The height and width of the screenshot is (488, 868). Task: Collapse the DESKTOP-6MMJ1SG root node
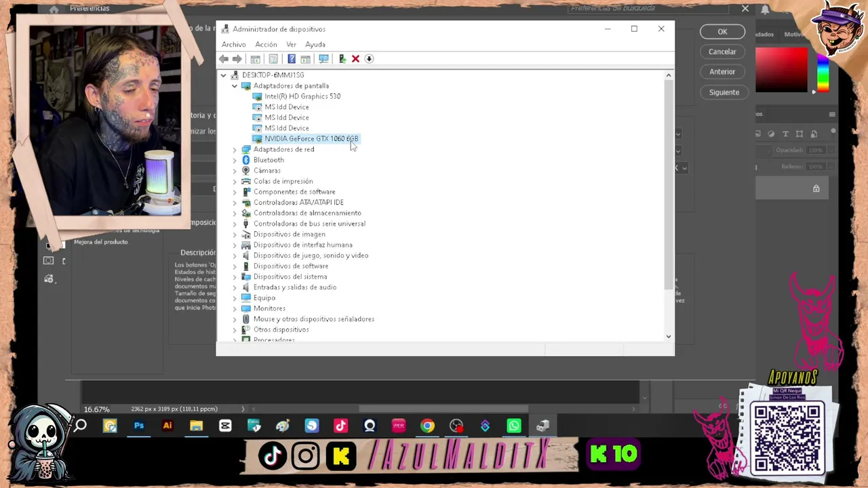point(223,75)
